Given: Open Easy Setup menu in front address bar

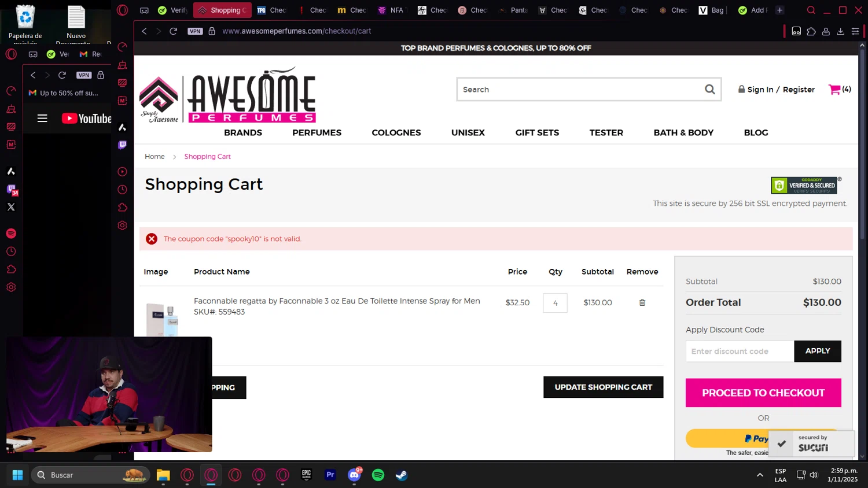Looking at the screenshot, I should click(855, 31).
